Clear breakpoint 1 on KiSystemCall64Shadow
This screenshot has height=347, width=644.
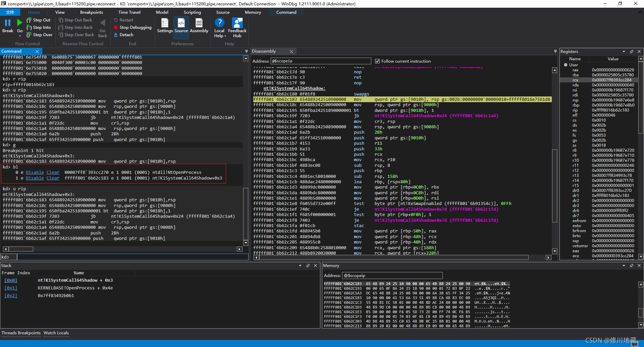tap(53, 178)
